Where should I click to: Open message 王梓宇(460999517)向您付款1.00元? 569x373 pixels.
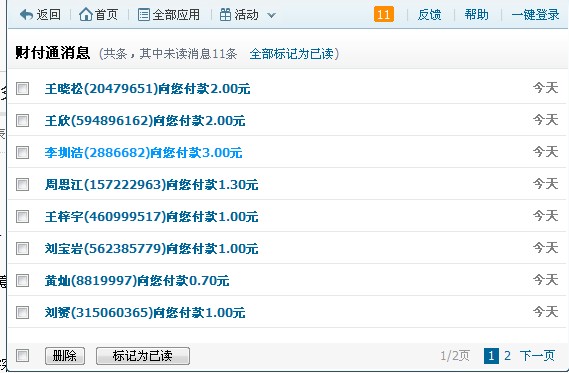[152, 217]
